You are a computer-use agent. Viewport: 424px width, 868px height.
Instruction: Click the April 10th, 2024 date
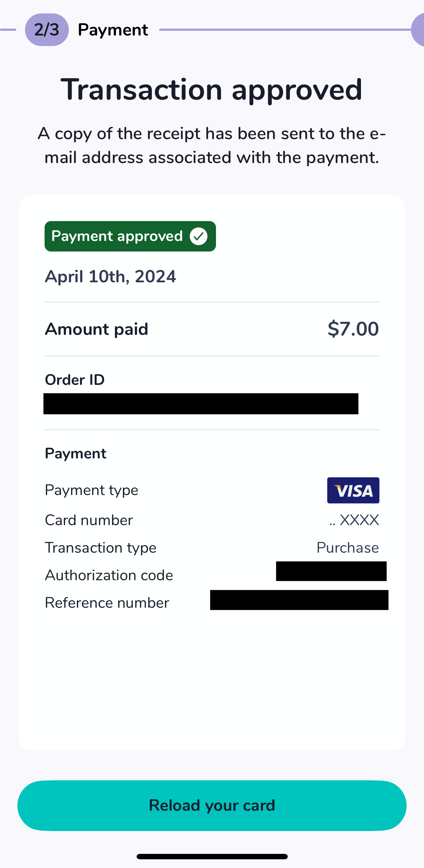tap(111, 277)
